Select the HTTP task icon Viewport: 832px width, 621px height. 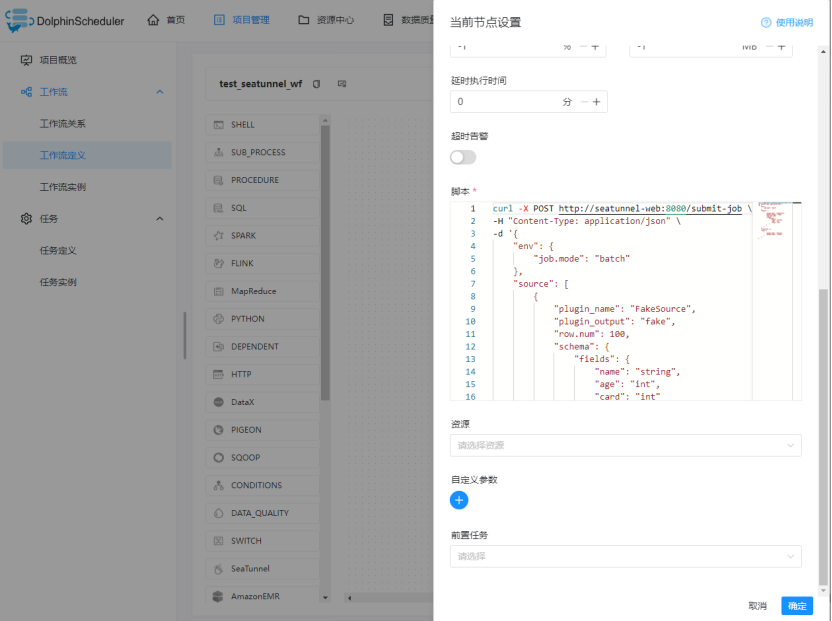[219, 374]
